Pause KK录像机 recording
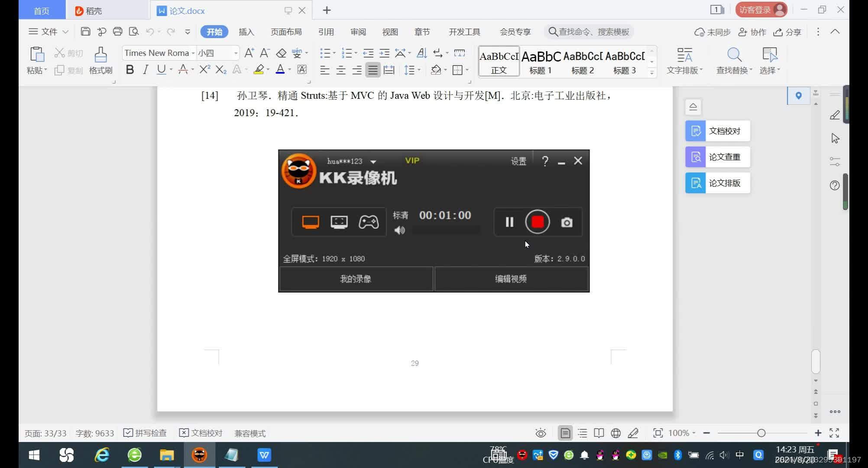The width and height of the screenshot is (868, 468). pos(508,222)
